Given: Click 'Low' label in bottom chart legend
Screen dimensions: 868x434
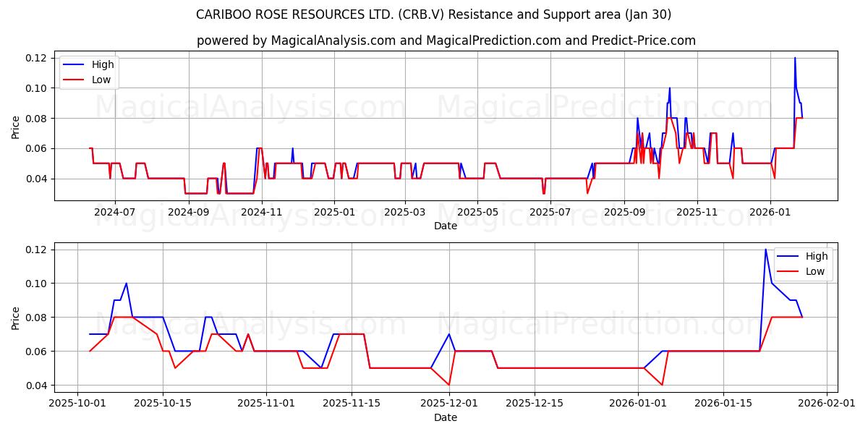Looking at the screenshot, I should (815, 271).
